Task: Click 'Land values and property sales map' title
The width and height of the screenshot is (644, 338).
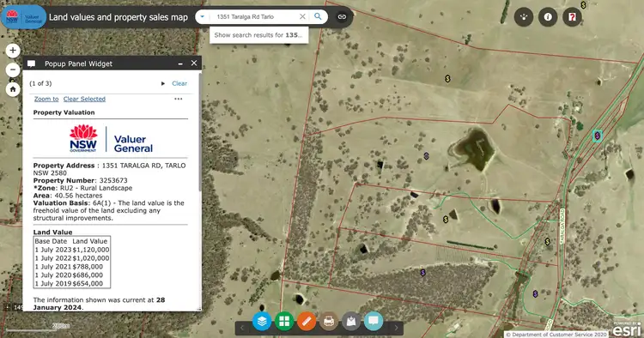Action: coord(118,17)
